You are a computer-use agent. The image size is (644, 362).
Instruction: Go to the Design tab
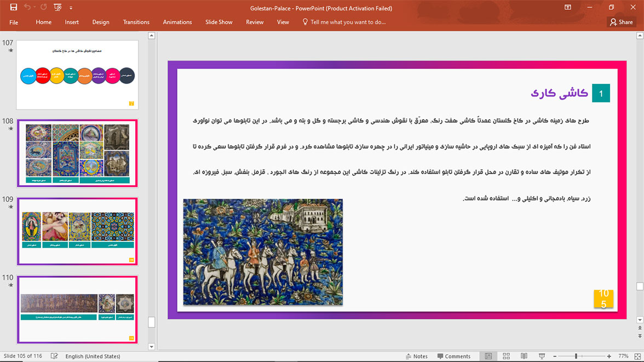click(x=101, y=22)
